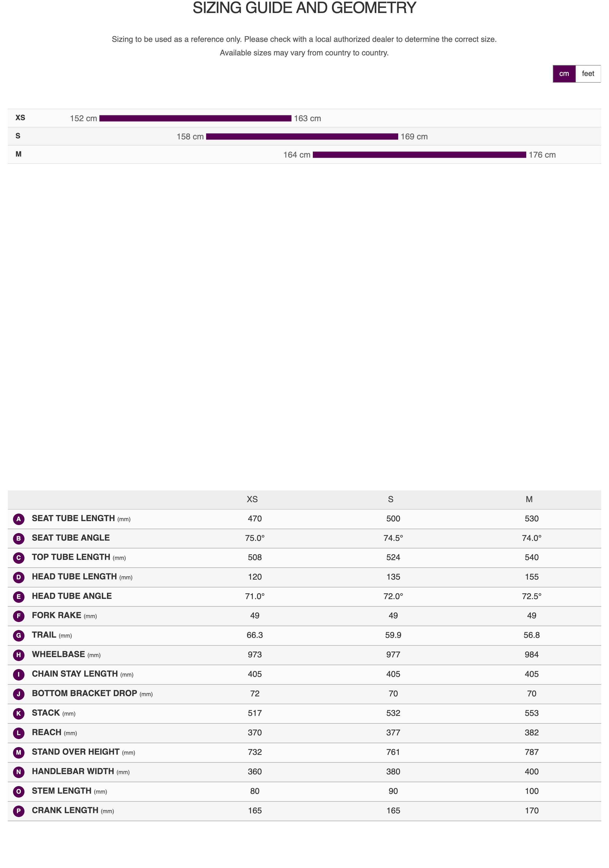Image resolution: width=609 pixels, height=868 pixels.
Task: Select the cm unit toggle
Action: 564,74
